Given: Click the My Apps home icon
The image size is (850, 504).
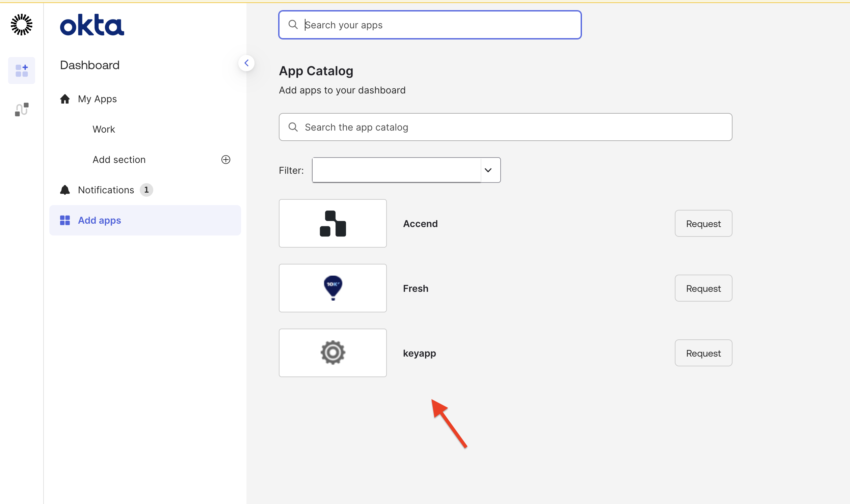Looking at the screenshot, I should pyautogui.click(x=65, y=99).
